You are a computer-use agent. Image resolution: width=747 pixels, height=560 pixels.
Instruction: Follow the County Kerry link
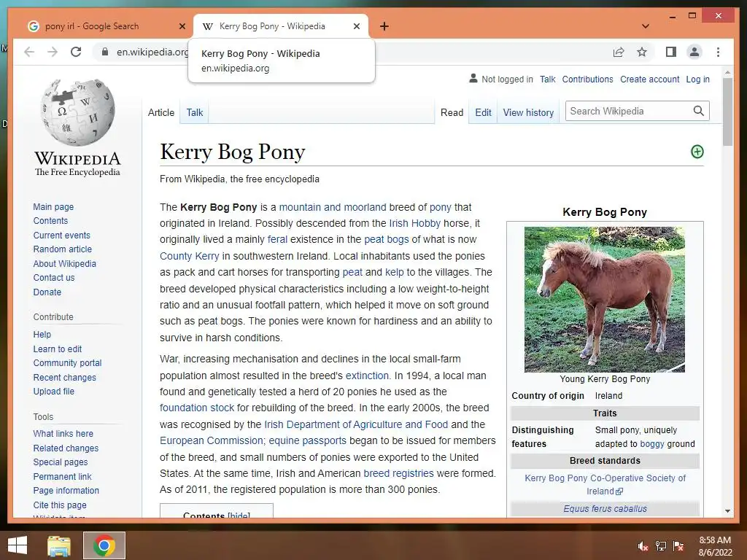click(x=189, y=256)
